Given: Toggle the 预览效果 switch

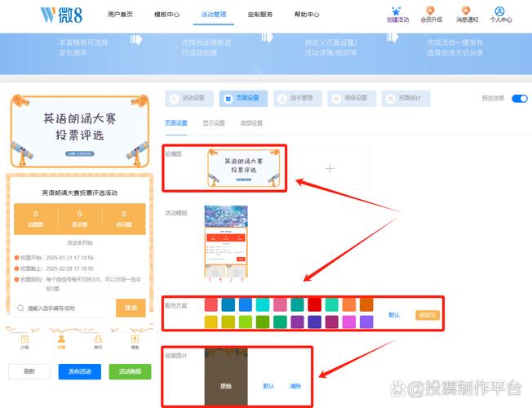Looking at the screenshot, I should click(x=519, y=99).
